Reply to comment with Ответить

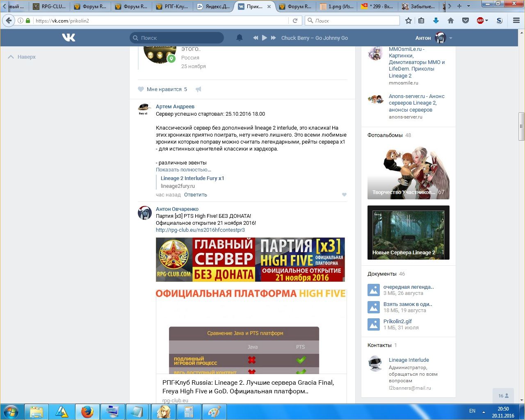[x=195, y=195]
